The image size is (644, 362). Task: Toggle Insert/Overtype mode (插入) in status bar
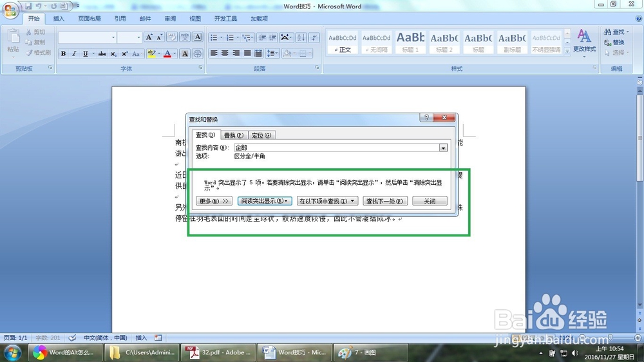141,338
